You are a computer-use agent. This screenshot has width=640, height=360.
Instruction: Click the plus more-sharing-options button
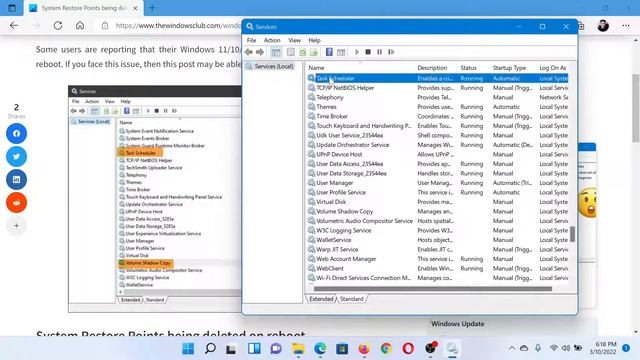click(x=16, y=226)
